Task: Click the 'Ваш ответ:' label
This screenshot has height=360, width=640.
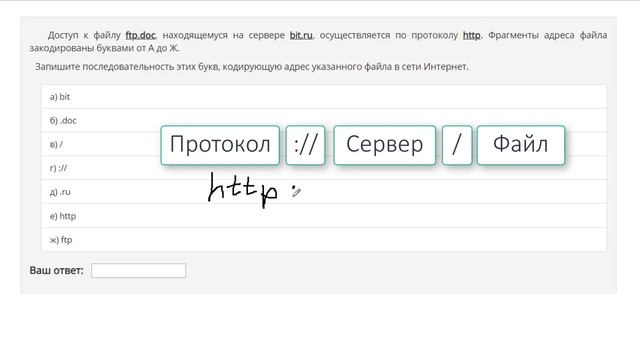Action: pyautogui.click(x=56, y=271)
